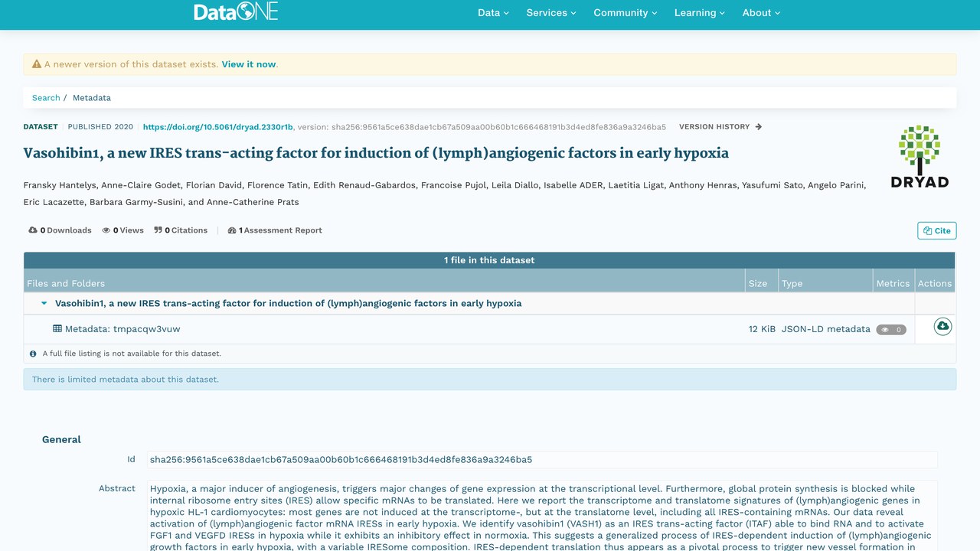Follow the 'View it now' link
This screenshot has width=980, height=551.
click(249, 64)
